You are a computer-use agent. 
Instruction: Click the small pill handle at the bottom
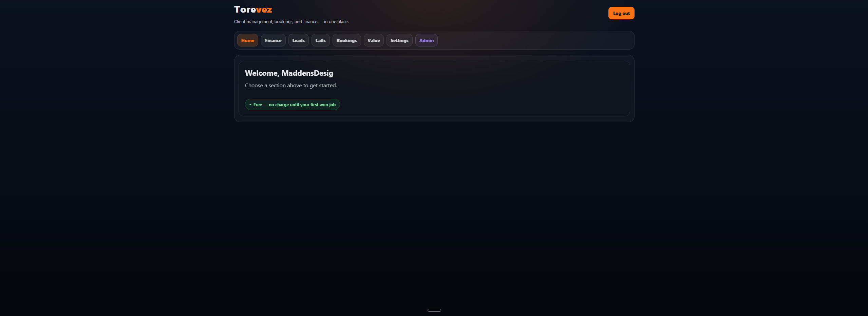coord(434,310)
